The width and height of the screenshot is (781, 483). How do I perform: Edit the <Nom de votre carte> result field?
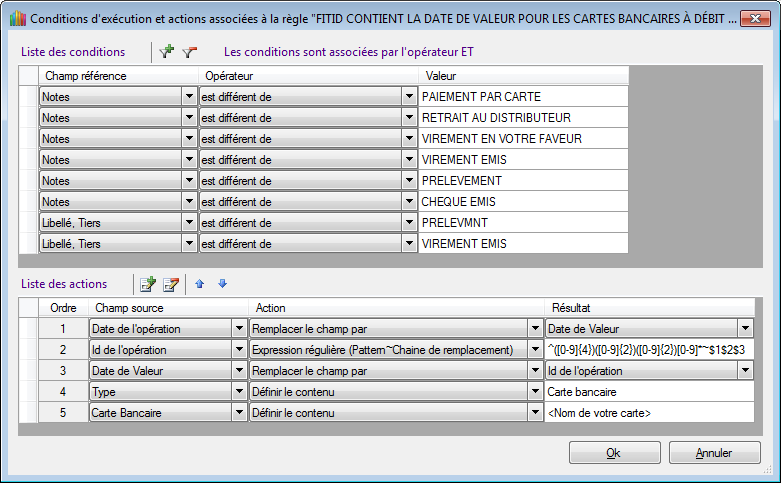(649, 412)
